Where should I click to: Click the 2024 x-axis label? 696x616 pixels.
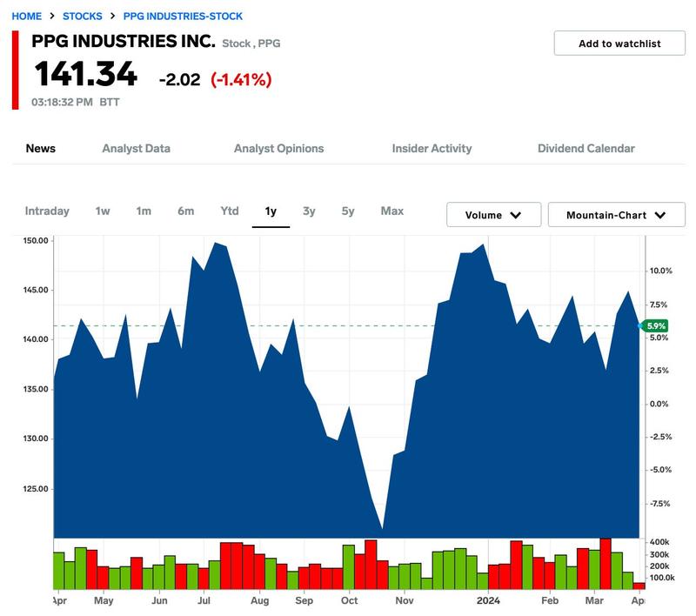(488, 600)
